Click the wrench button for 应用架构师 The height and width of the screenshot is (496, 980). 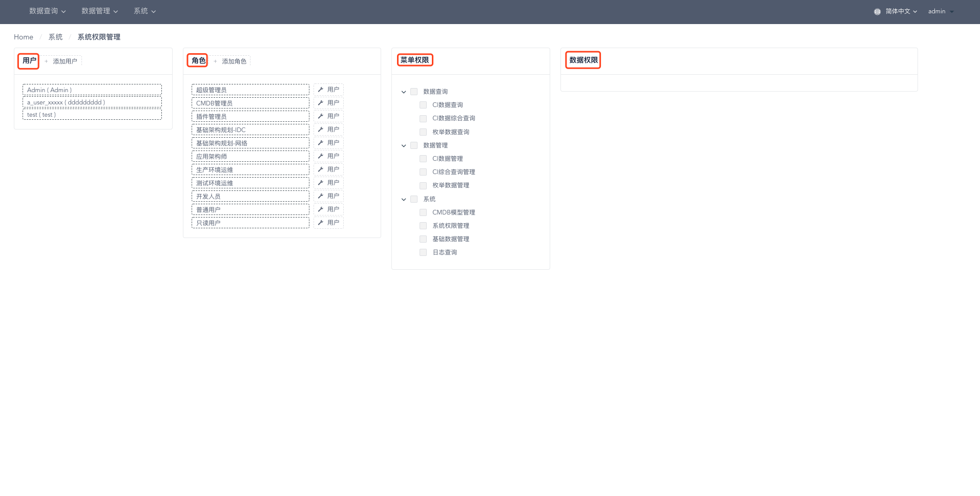(328, 156)
